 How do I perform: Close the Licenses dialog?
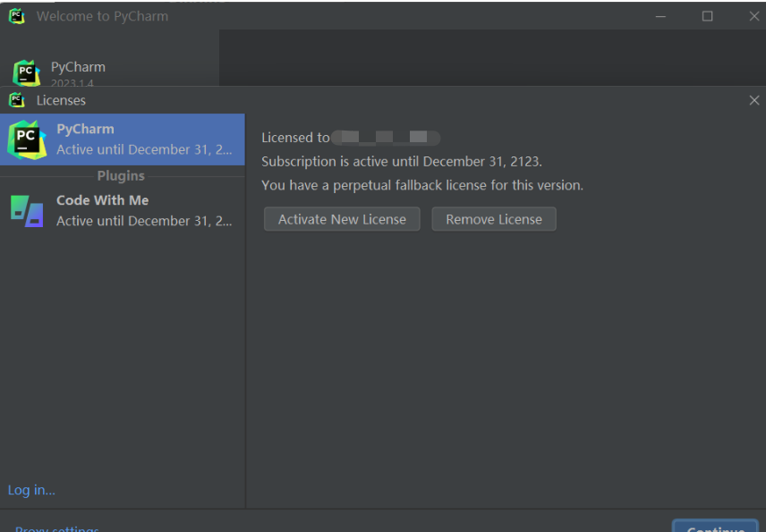pos(754,100)
